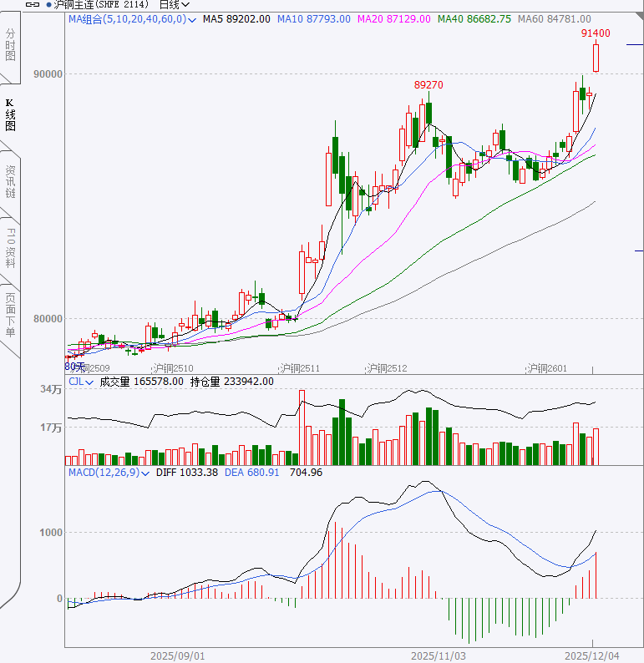Open the F10资料 side tab
Image resolution: width=644 pixels, height=663 pixels.
(10, 246)
